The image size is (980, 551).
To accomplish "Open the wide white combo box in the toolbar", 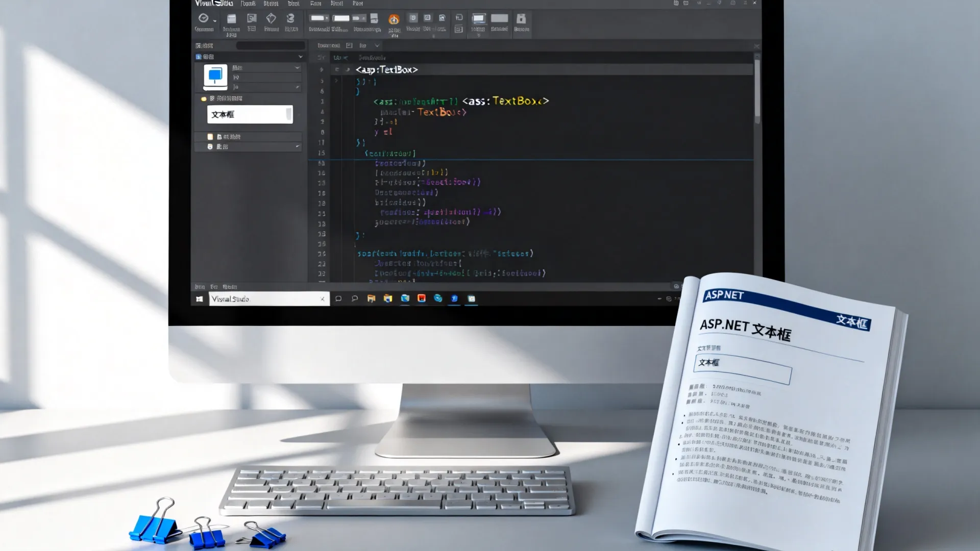I will click(x=341, y=18).
